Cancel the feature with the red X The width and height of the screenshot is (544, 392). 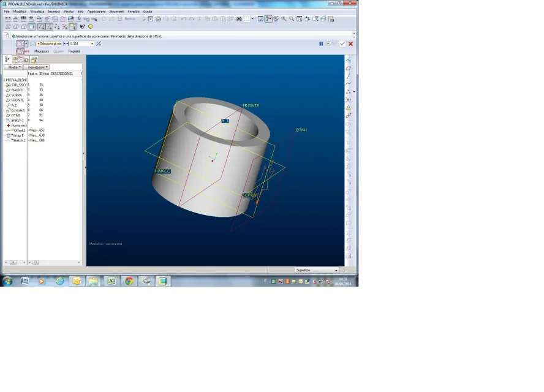(x=350, y=43)
